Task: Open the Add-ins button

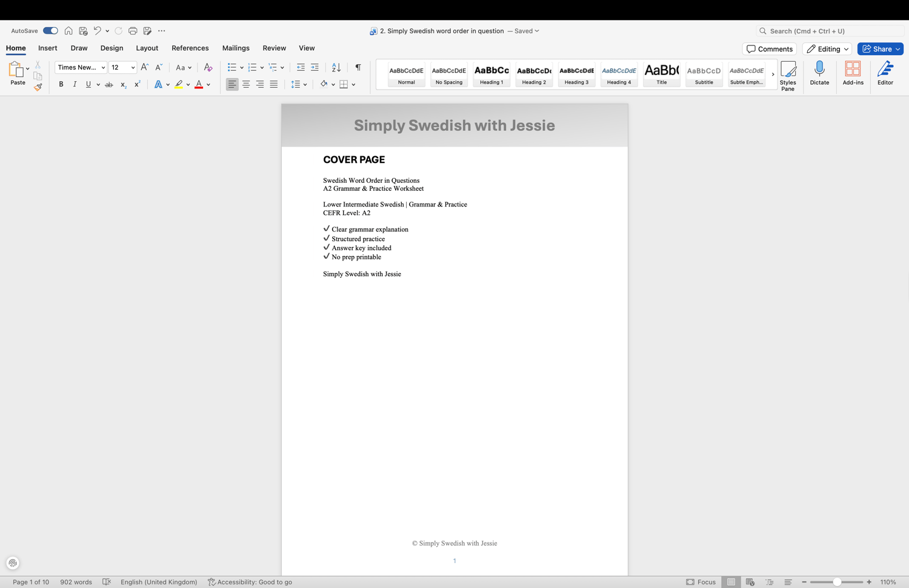Action: tap(853, 73)
